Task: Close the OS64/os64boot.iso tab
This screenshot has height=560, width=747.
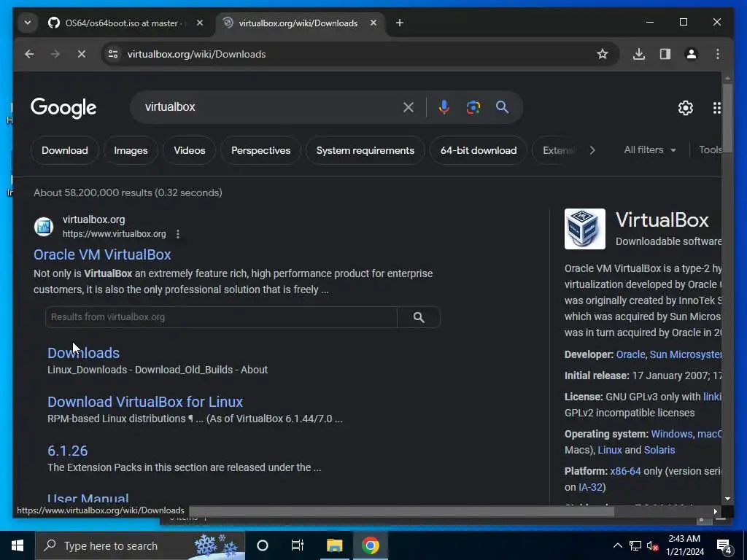Action: 200,23
